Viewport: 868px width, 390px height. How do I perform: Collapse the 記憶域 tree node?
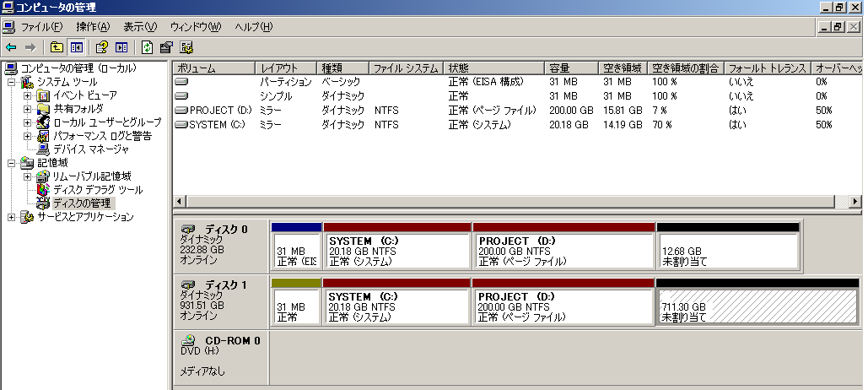point(12,163)
